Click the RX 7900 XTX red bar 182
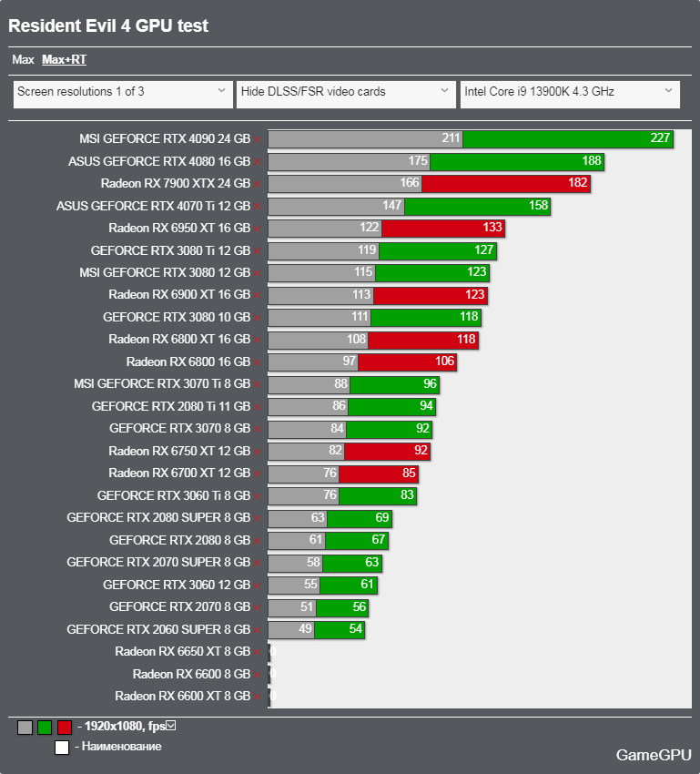The image size is (700, 774). click(506, 184)
